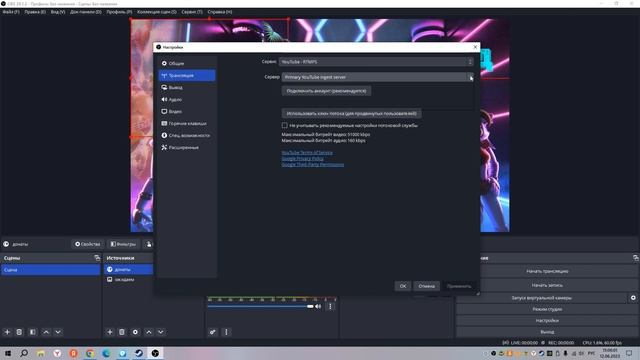Delete selected source using the trash icon

122,332
